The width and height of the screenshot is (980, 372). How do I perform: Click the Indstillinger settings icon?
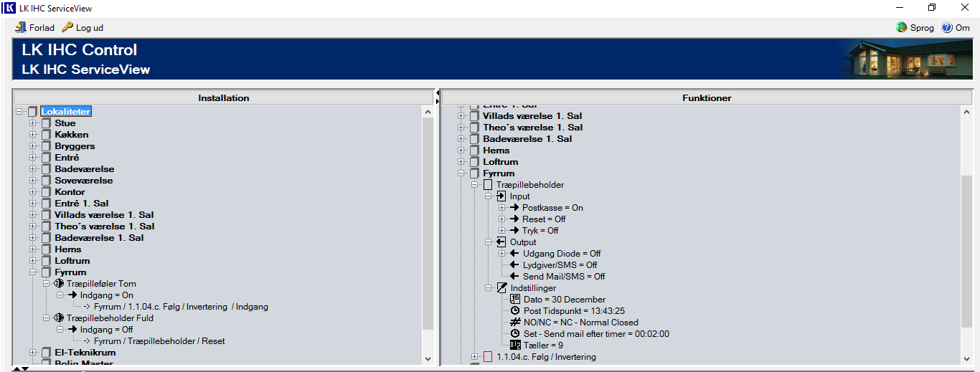[x=501, y=288]
